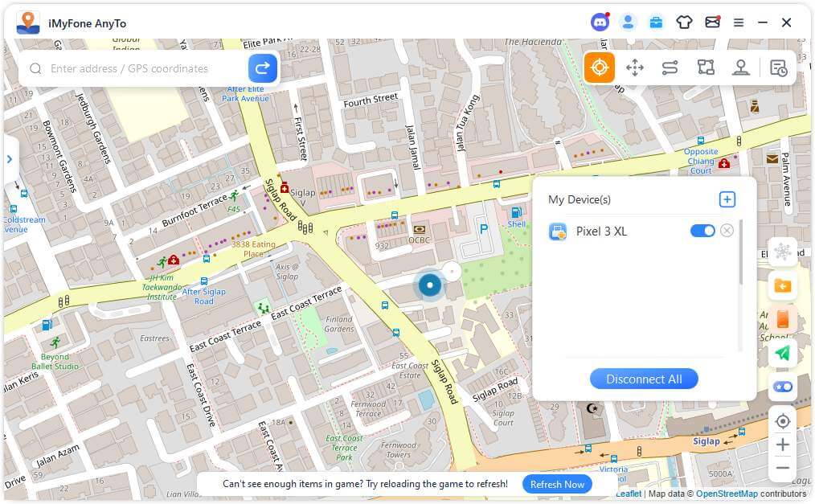Toggle the star switch on right sidebar
The width and height of the screenshot is (815, 504).
[782, 387]
